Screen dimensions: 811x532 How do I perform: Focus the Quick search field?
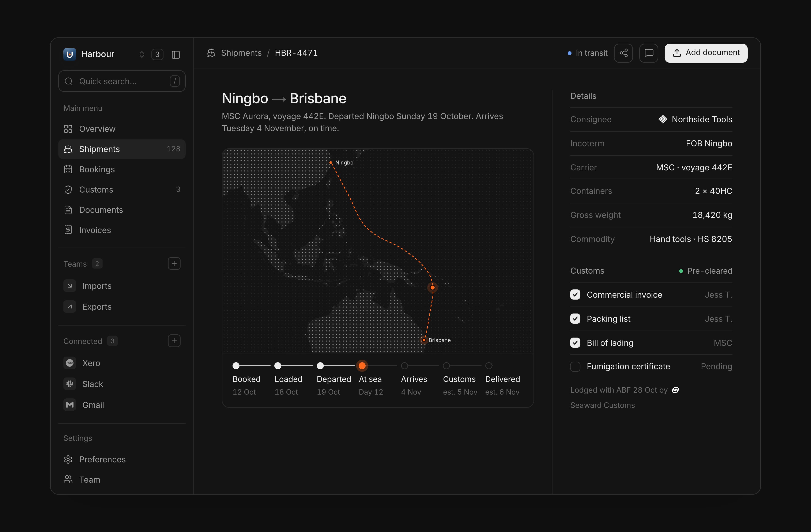[122, 81]
